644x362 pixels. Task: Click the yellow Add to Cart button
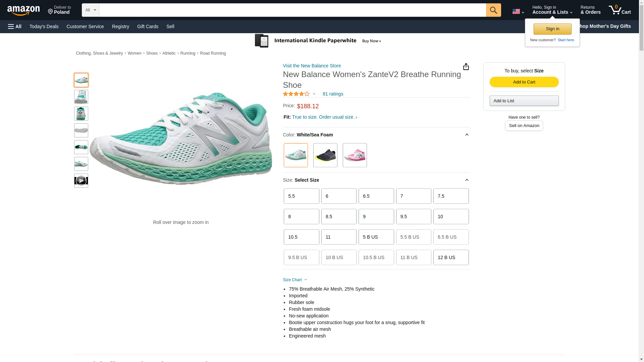click(x=524, y=82)
